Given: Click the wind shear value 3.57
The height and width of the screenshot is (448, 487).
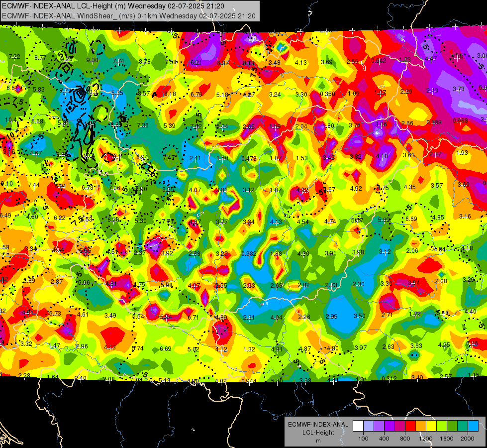Looking at the screenshot, I should pyautogui.click(x=437, y=186).
